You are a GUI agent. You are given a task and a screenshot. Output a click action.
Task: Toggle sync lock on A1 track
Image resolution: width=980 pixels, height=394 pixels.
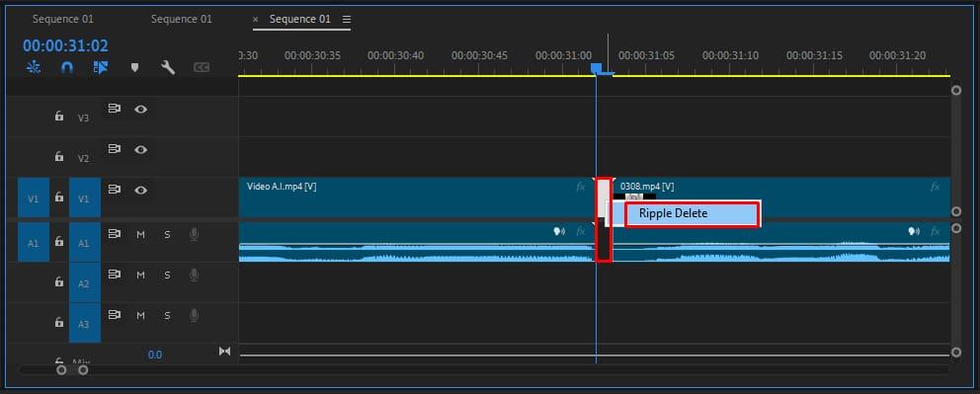[x=115, y=234]
